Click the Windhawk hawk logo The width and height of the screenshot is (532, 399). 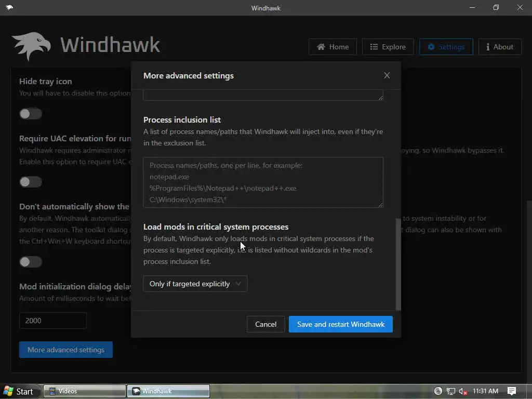pyautogui.click(x=32, y=46)
